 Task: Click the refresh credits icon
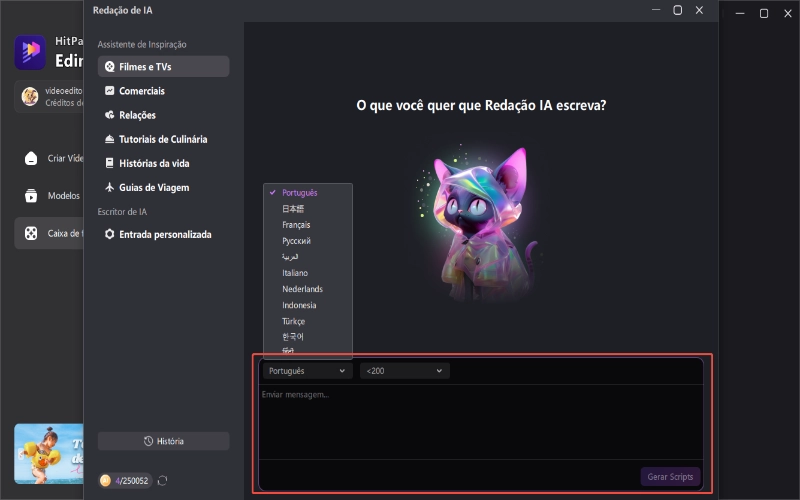pyautogui.click(x=162, y=481)
